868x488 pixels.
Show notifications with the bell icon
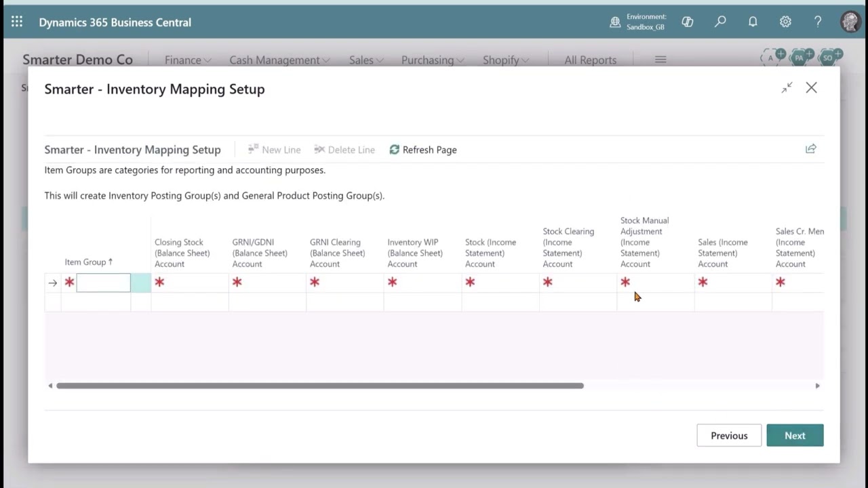753,22
